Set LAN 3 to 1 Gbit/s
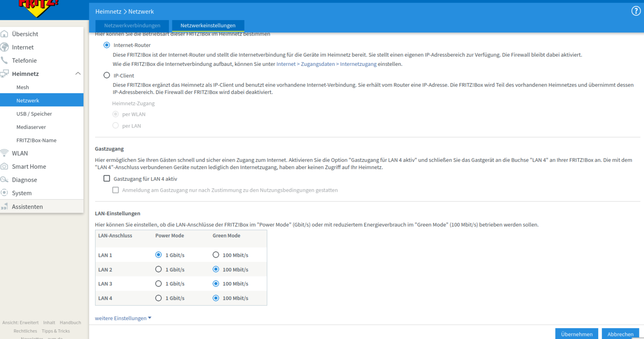The height and width of the screenshot is (339, 644). 158,284
